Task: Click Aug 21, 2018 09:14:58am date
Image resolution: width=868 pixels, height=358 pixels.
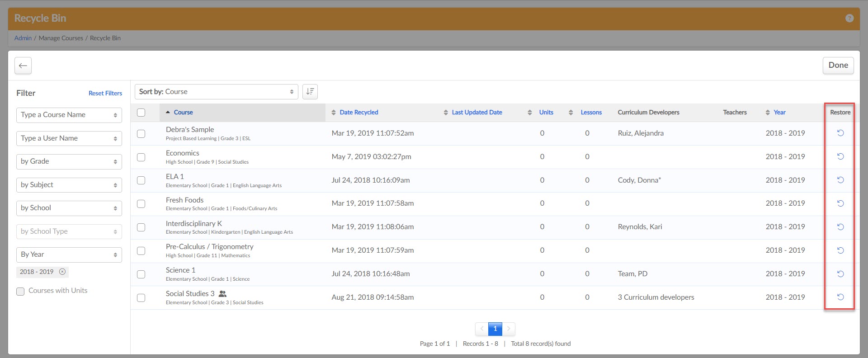Action: tap(373, 297)
